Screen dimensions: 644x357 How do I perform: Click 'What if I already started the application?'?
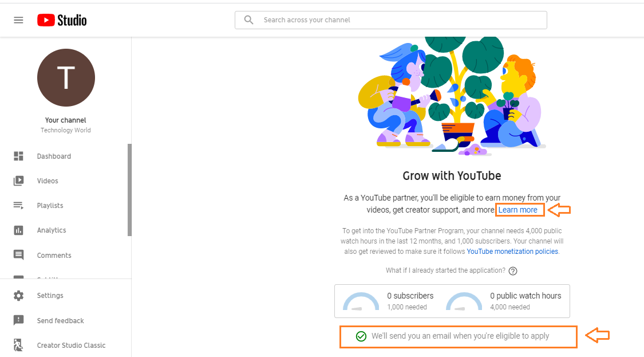pos(445,270)
